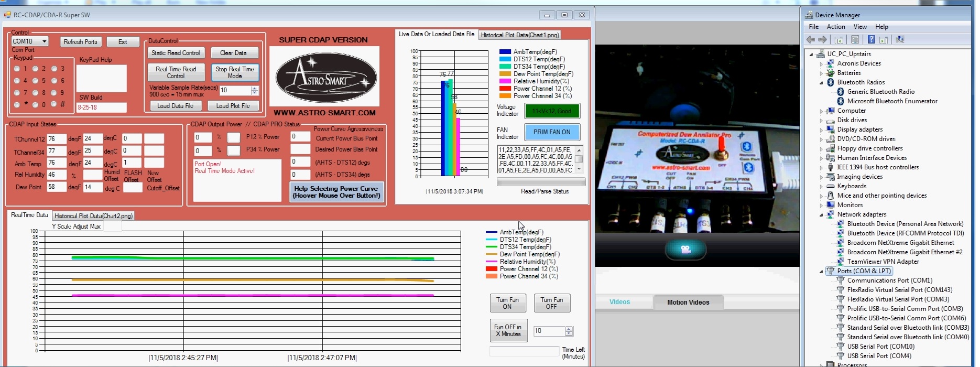
Task: Click the Monitors category icon
Action: pos(830,205)
